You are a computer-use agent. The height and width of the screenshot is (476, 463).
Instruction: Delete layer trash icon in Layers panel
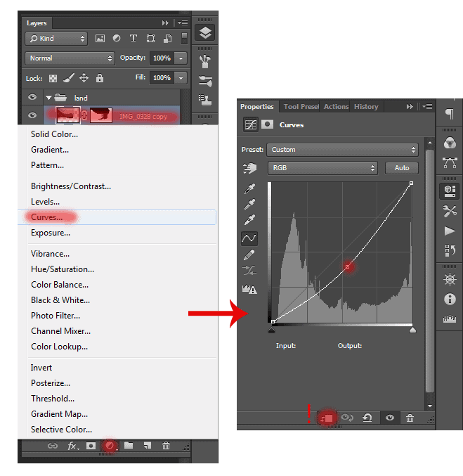(x=166, y=446)
